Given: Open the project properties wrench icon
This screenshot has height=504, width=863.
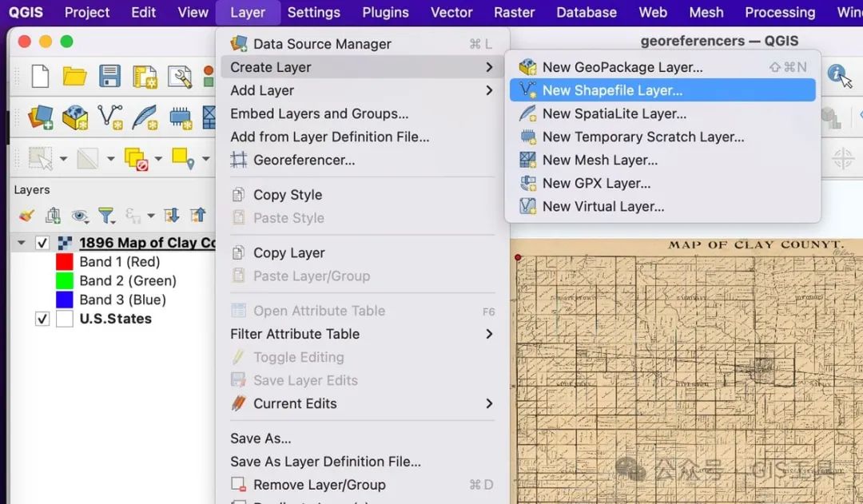Looking at the screenshot, I should point(180,77).
